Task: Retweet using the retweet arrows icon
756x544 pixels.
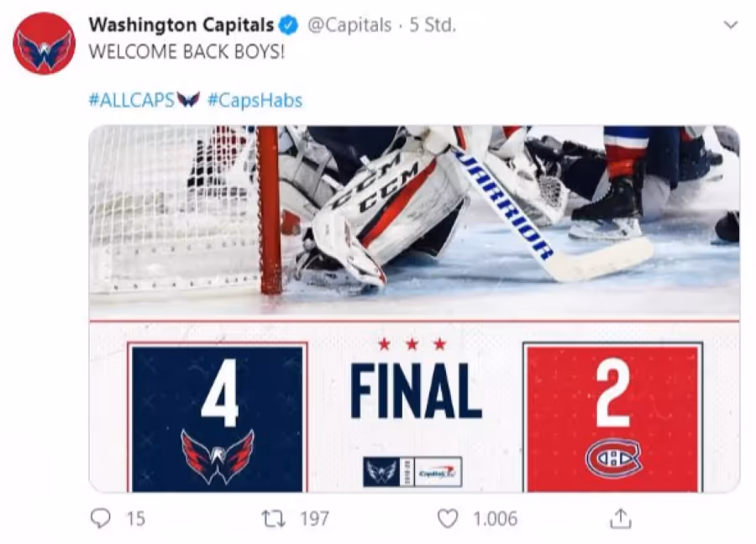Action: (x=273, y=519)
